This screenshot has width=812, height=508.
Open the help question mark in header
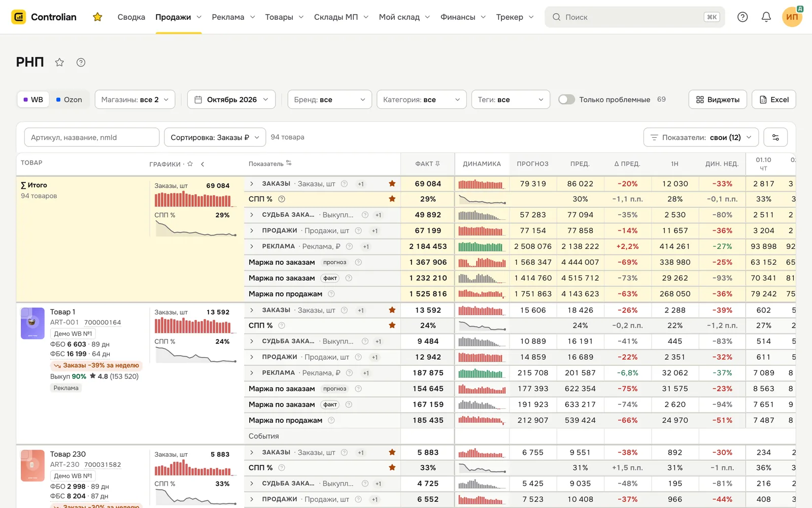pyautogui.click(x=742, y=17)
